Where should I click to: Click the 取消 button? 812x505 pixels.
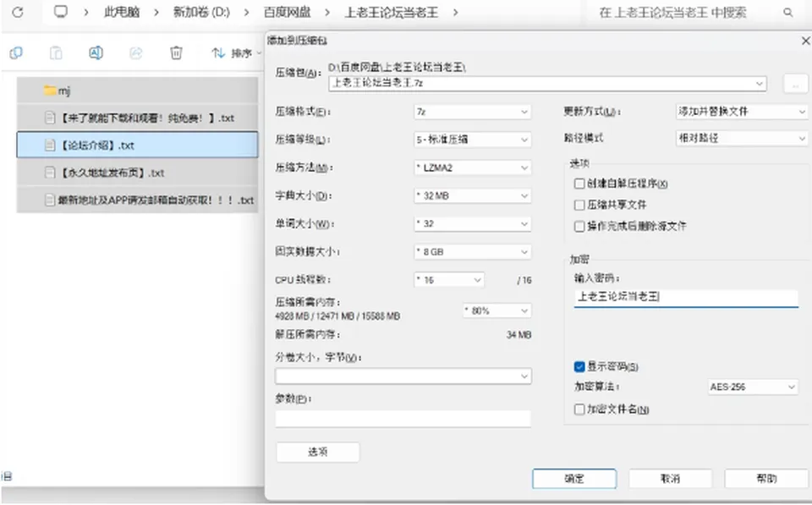click(x=670, y=479)
